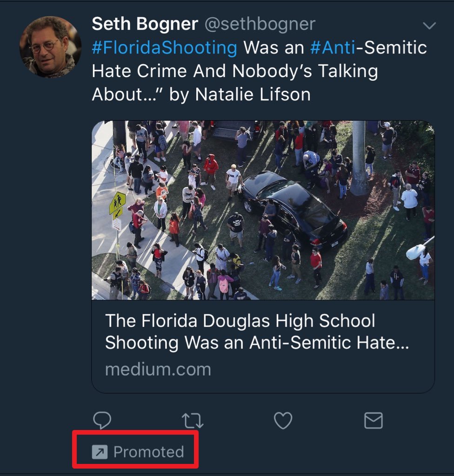This screenshot has width=454, height=476.
Task: Tap the @sethbogner handle
Action: click(260, 24)
